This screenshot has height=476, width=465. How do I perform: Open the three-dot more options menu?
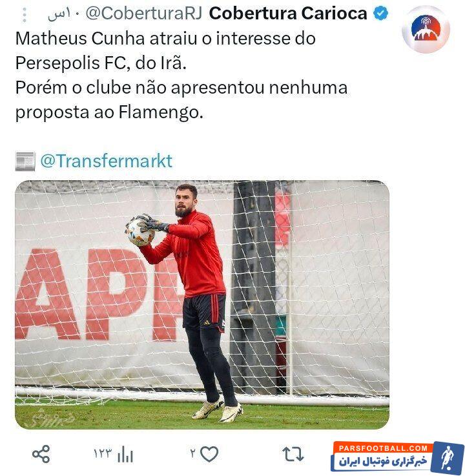[25, 15]
